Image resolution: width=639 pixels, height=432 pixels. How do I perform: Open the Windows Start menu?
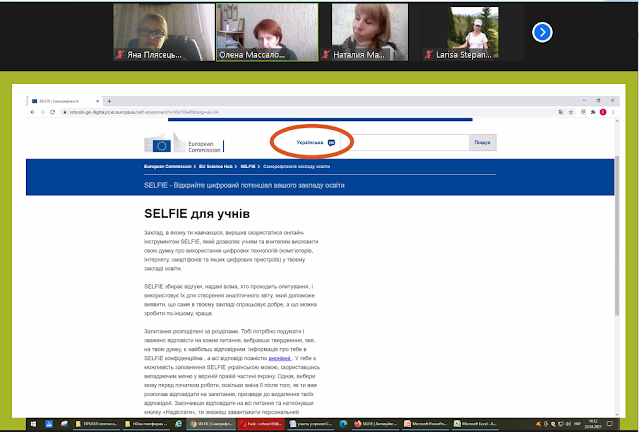pos(33,424)
